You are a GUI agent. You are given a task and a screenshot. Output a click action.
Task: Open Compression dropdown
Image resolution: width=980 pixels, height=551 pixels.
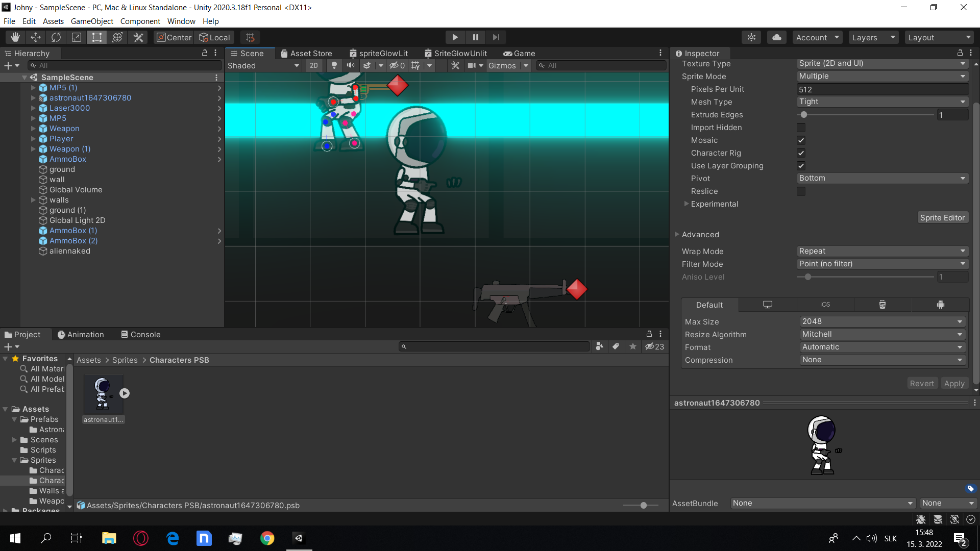(883, 360)
